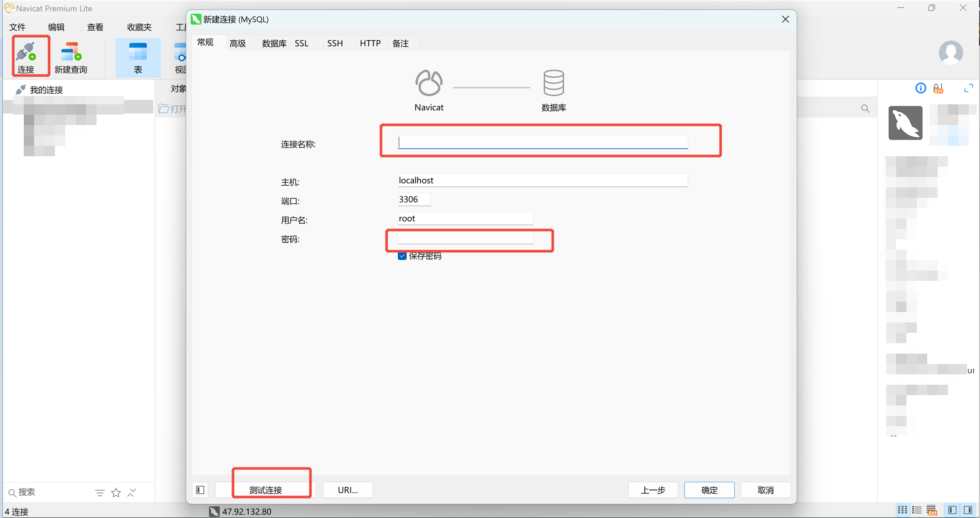This screenshot has height=518, width=980.
Task: Expand the info panel corner arrow
Action: point(968,88)
